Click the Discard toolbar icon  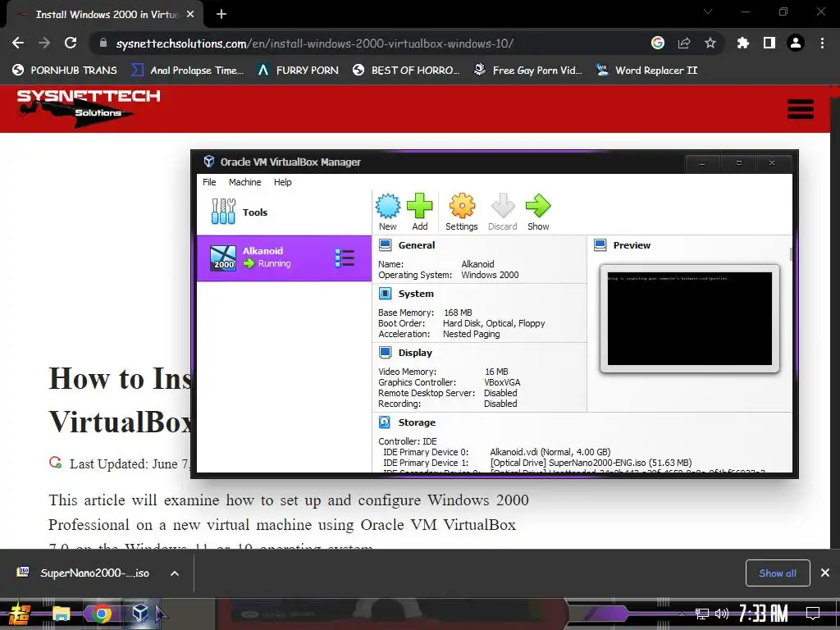click(503, 206)
